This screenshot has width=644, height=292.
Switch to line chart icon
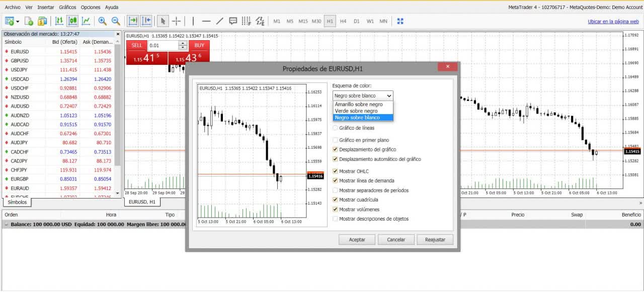point(86,21)
